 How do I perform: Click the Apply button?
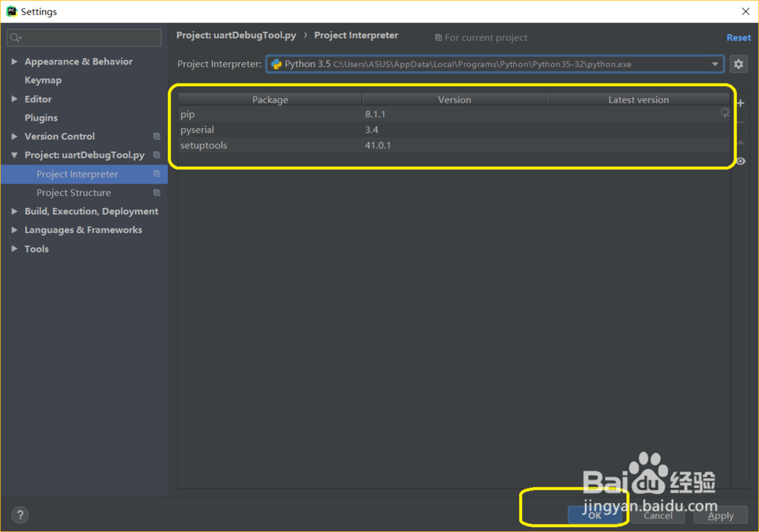tap(721, 515)
